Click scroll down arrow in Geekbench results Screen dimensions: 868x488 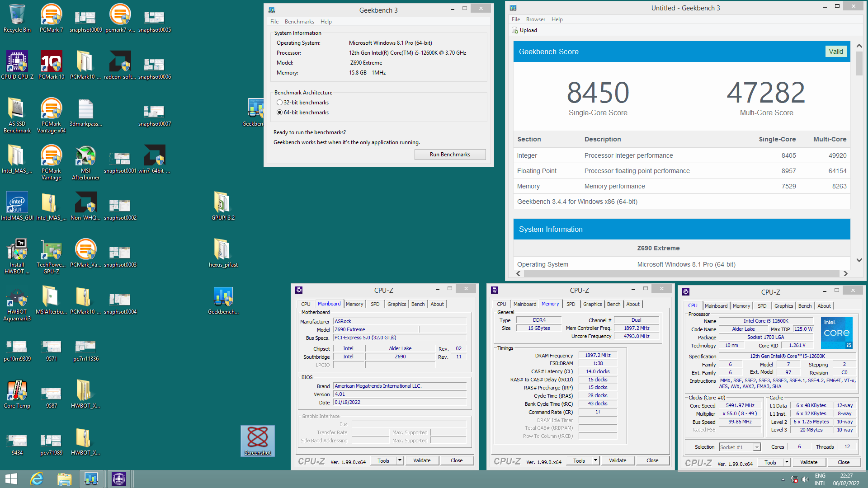(859, 260)
